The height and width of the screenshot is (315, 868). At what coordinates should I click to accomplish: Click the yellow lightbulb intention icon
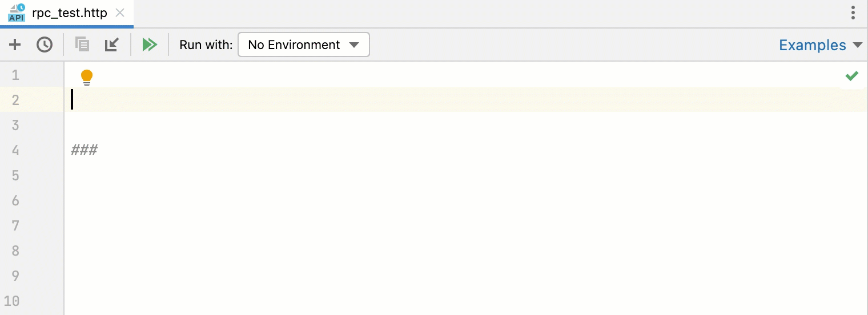[87, 77]
